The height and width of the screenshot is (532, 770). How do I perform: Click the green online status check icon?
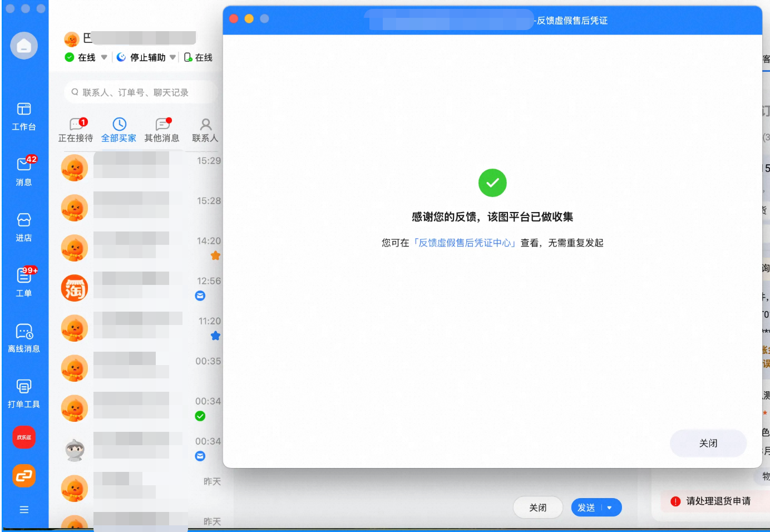click(x=70, y=57)
